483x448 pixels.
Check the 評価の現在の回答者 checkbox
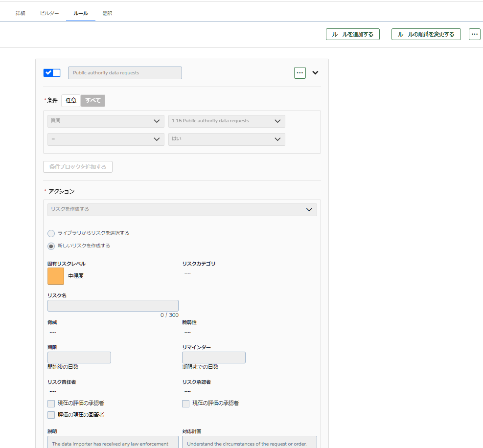(x=51, y=415)
